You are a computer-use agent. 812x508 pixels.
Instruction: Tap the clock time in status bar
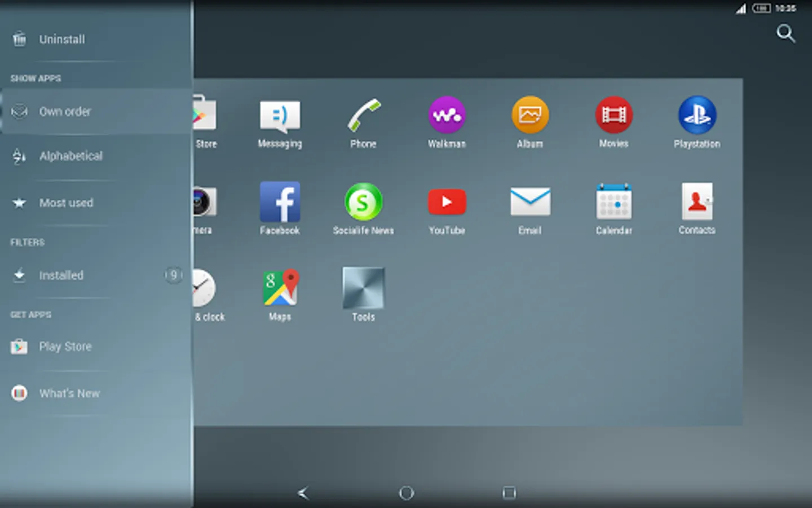coord(785,8)
